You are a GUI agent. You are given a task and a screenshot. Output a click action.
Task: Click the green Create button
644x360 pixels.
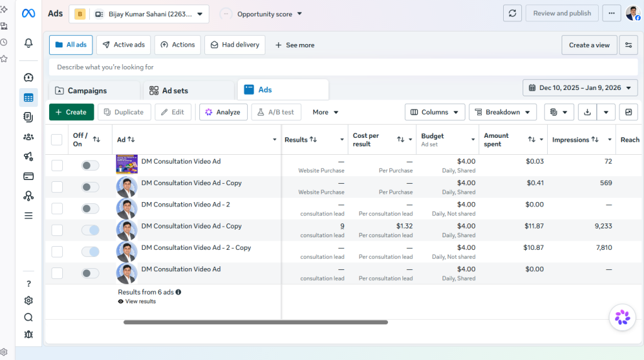[x=72, y=112]
